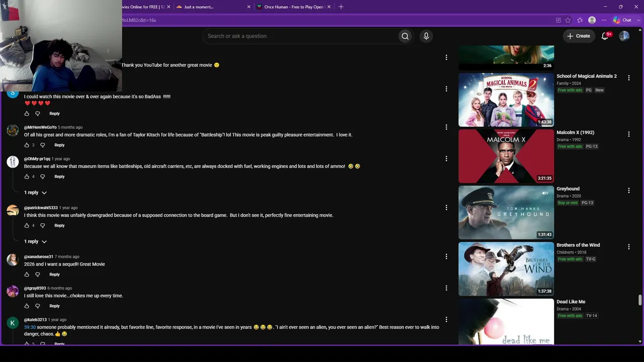Screen dimensions: 644x362
Task: Click the Create button
Action: pos(579,36)
